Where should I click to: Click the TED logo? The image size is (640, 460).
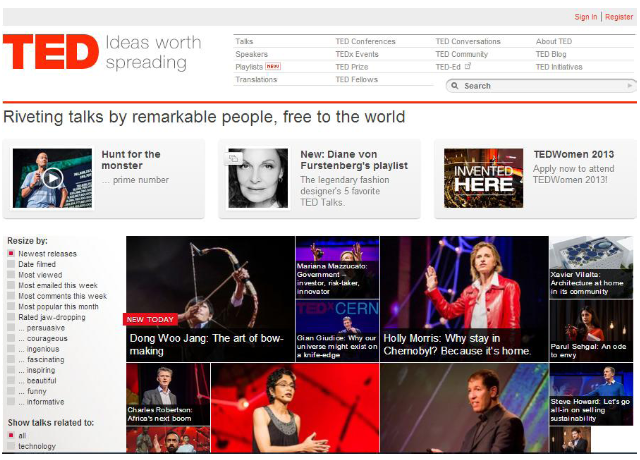click(x=48, y=54)
